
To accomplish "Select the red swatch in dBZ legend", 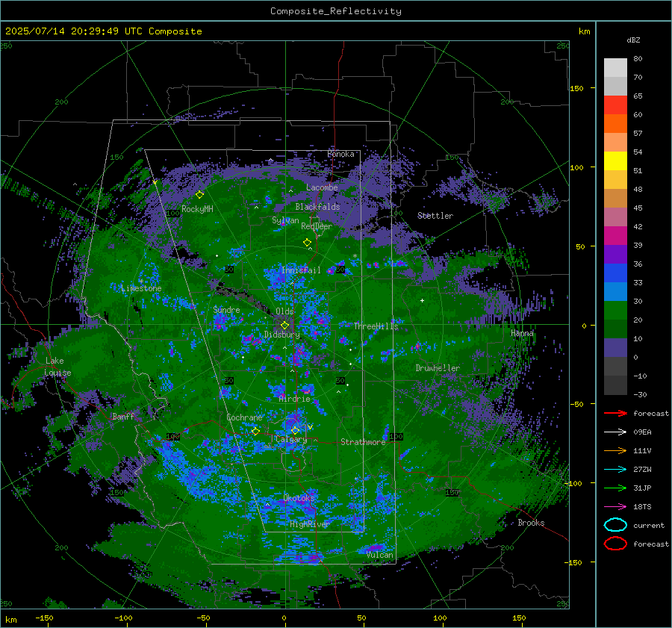I will click(615, 105).
